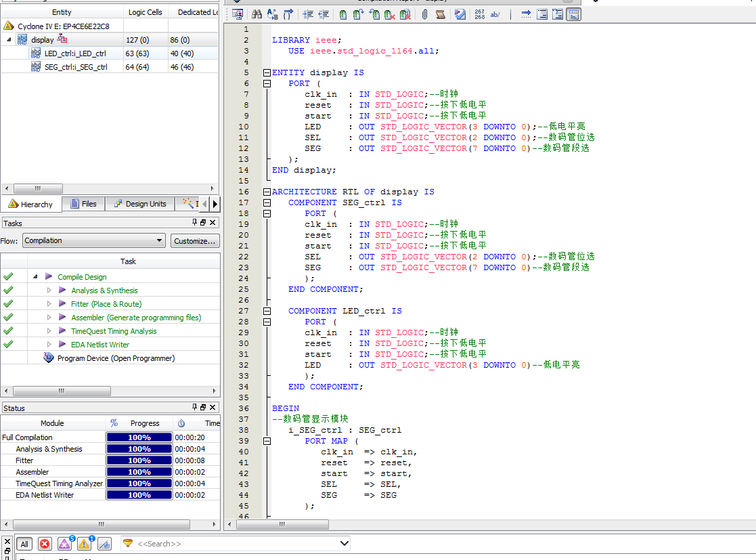Screen dimensions: 756x560
Task: Toggle the error messages filter
Action: [45, 544]
